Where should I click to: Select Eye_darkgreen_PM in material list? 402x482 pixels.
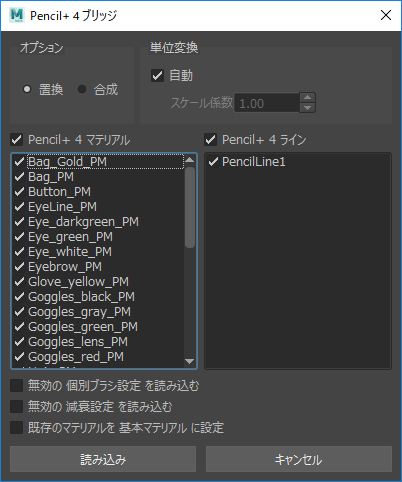(x=83, y=222)
